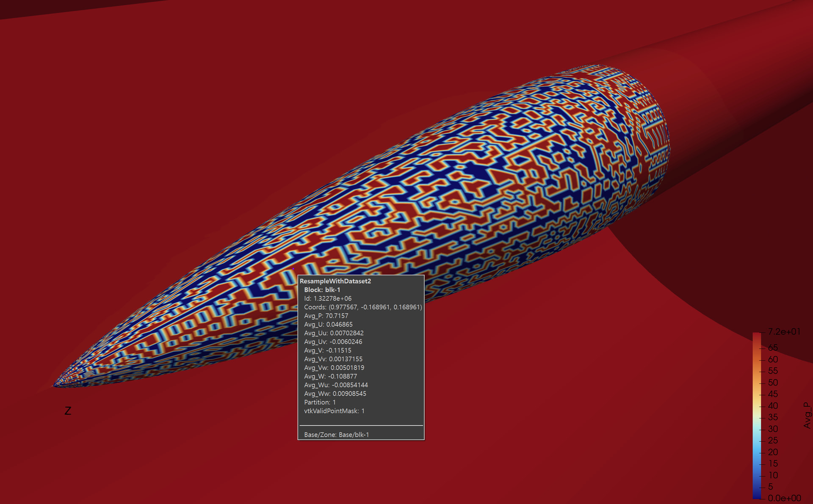Click the Partition: 1 line

[x=320, y=402]
